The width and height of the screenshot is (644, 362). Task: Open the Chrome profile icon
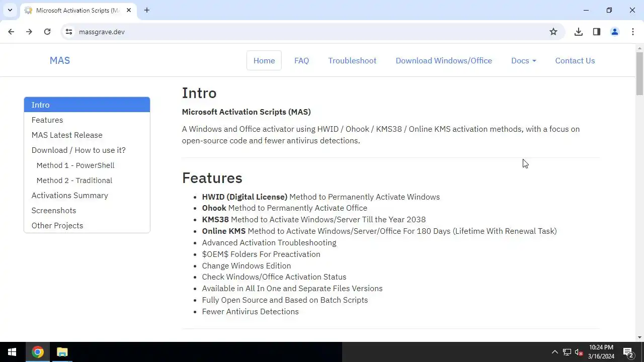click(615, 32)
